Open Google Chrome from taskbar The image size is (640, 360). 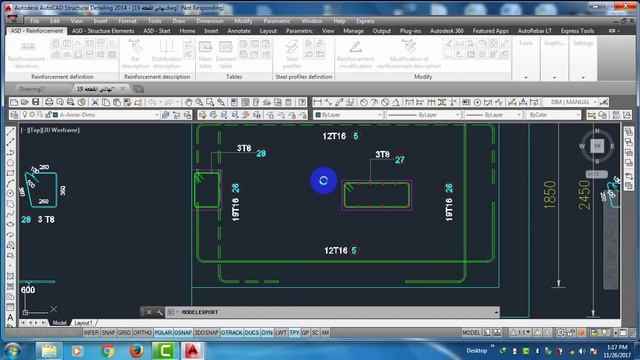pyautogui.click(x=108, y=351)
